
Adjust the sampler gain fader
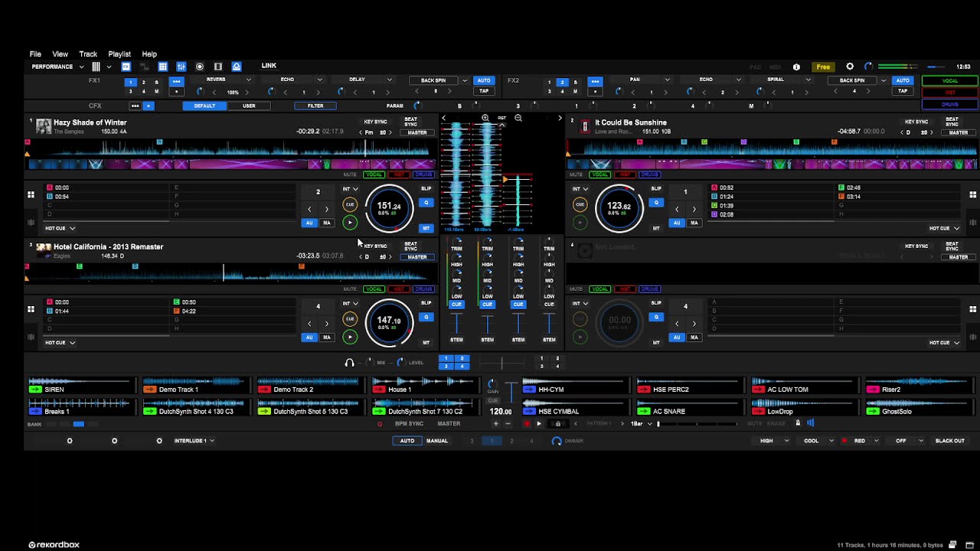(x=511, y=393)
